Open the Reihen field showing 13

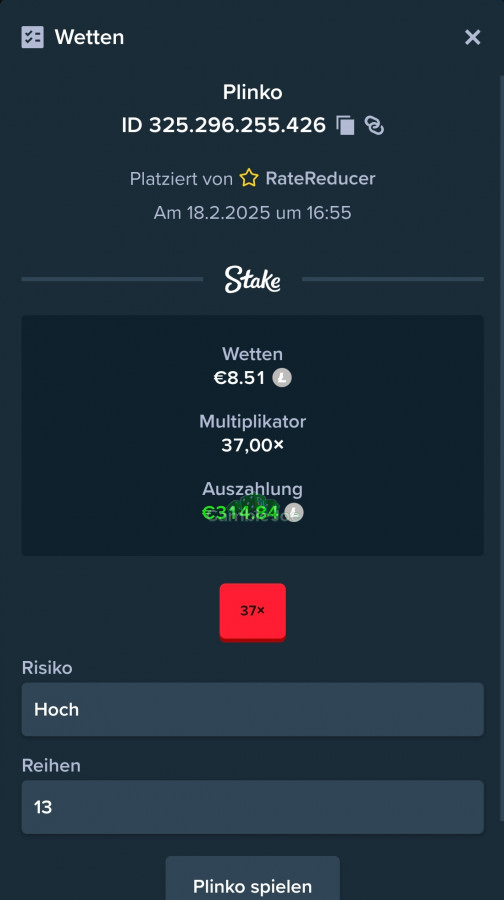253,807
